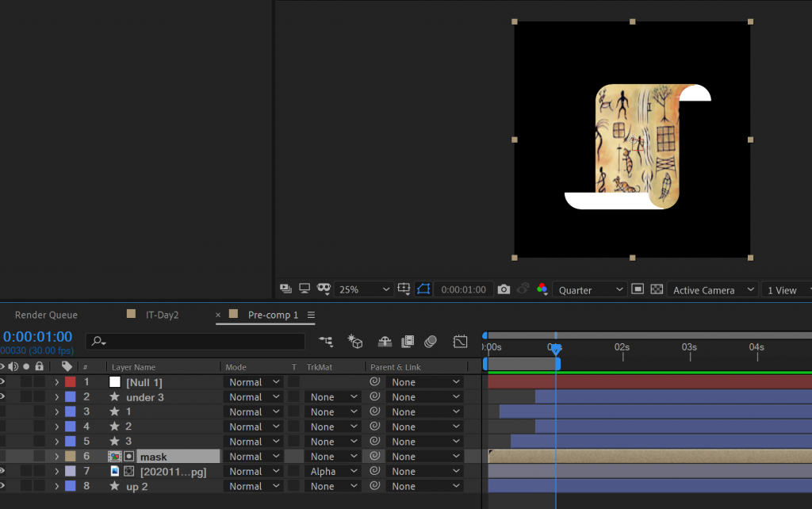Image resolution: width=812 pixels, height=509 pixels.
Task: Toggle visibility of the 'up 2' layer
Action: (2, 486)
